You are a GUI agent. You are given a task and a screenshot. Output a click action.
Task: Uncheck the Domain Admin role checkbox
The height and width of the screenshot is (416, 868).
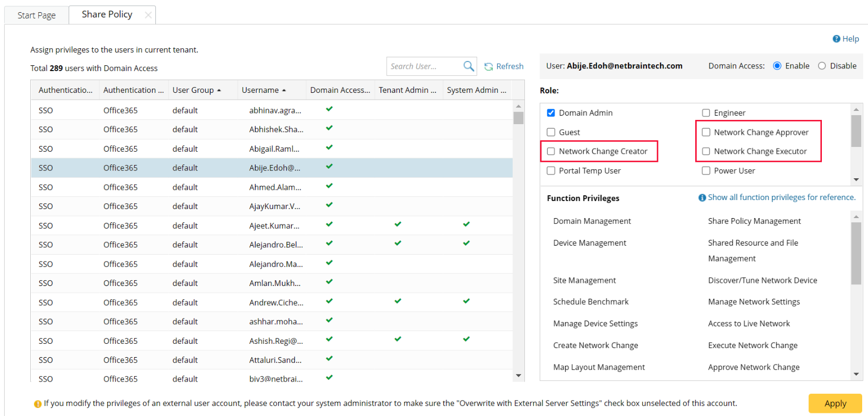pos(551,113)
